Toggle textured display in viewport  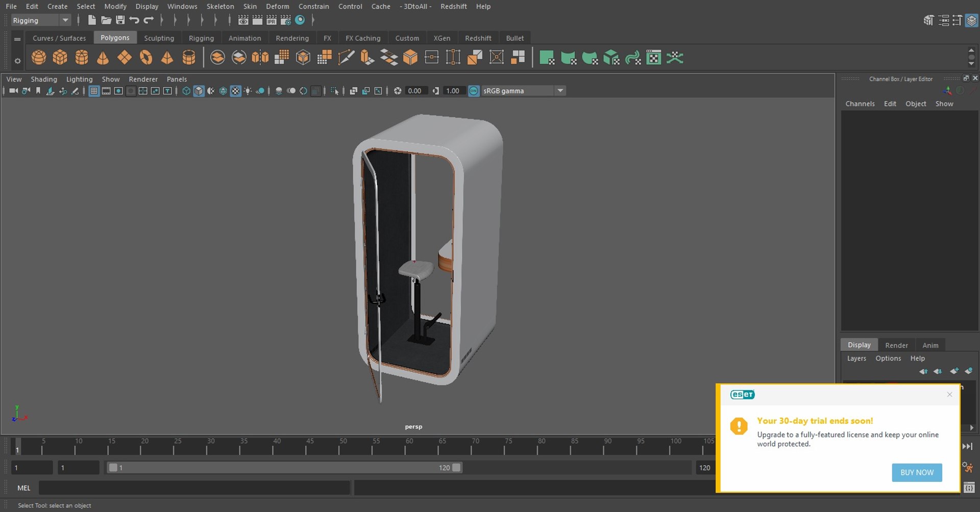coord(235,91)
